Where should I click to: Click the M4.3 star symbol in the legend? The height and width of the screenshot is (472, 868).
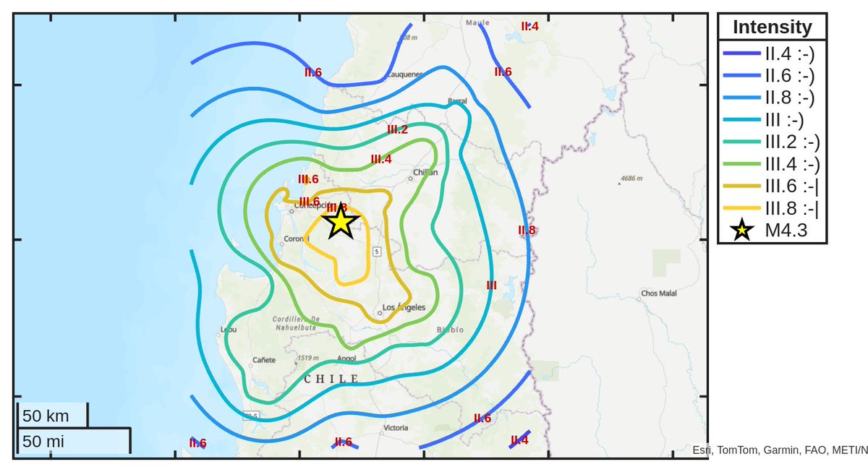tap(741, 231)
